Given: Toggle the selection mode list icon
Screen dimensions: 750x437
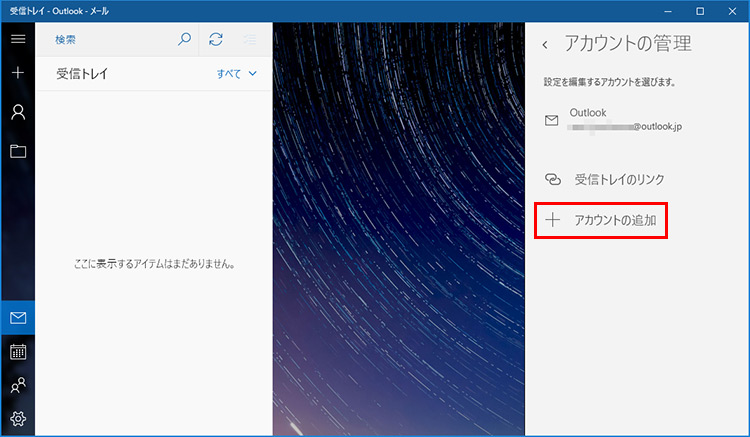Looking at the screenshot, I should tap(249, 39).
